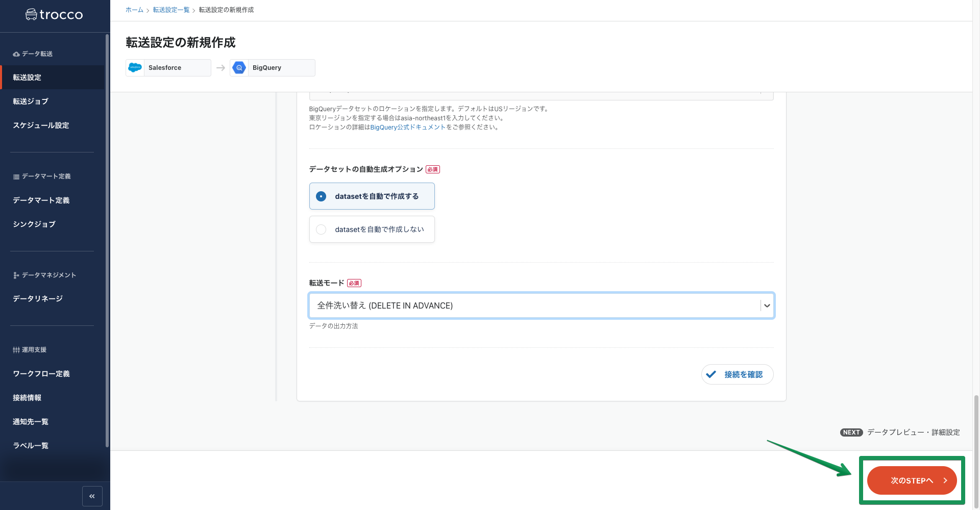Collapse the sidebar with double-chevron button
The width and height of the screenshot is (980, 510).
click(92, 496)
